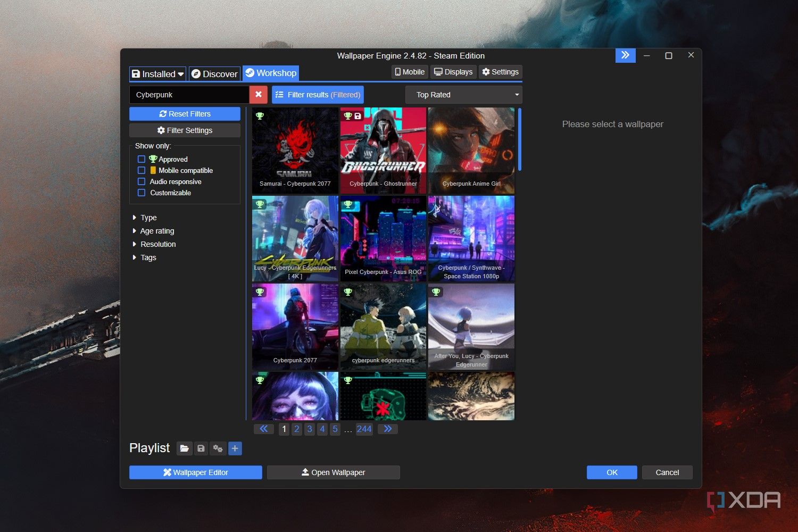798x532 pixels.
Task: Expand the Resolution filter section
Action: (x=157, y=244)
